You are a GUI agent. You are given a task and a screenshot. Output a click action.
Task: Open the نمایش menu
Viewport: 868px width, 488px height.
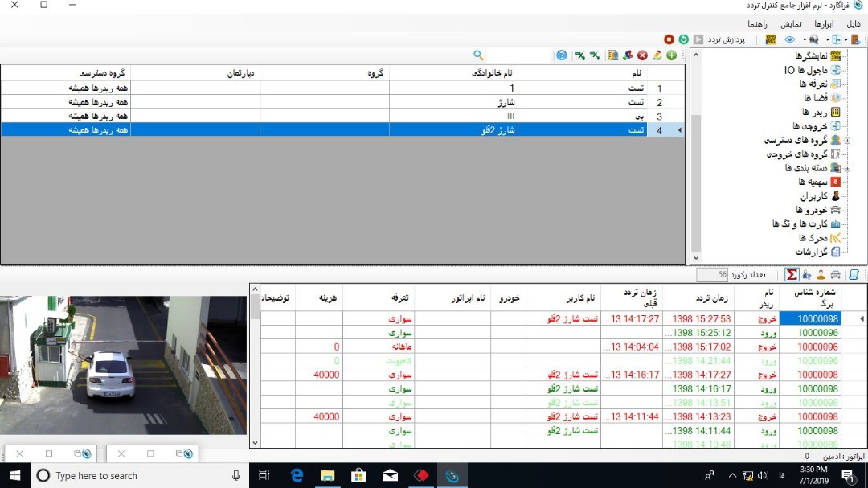(791, 24)
